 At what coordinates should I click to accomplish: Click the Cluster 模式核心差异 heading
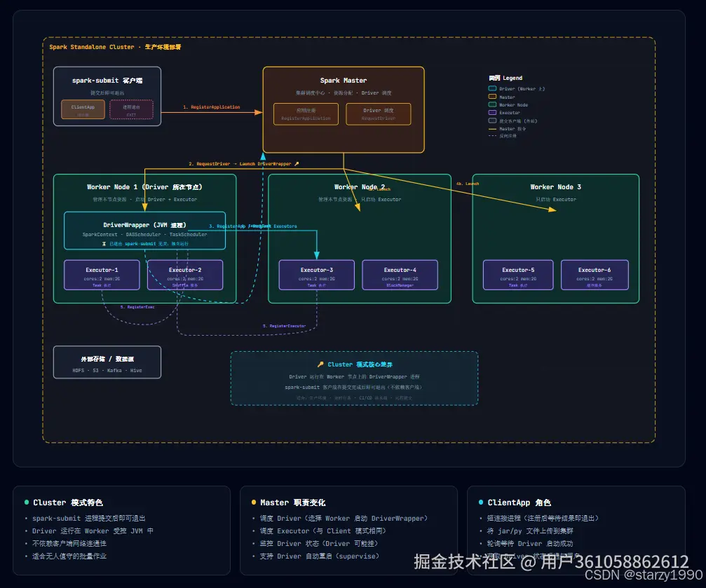click(x=360, y=364)
